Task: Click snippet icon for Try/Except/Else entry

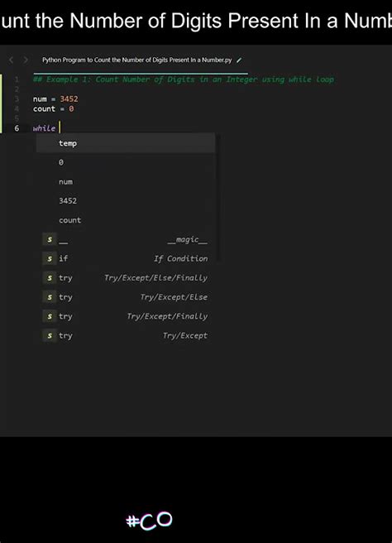Action: click(x=50, y=297)
